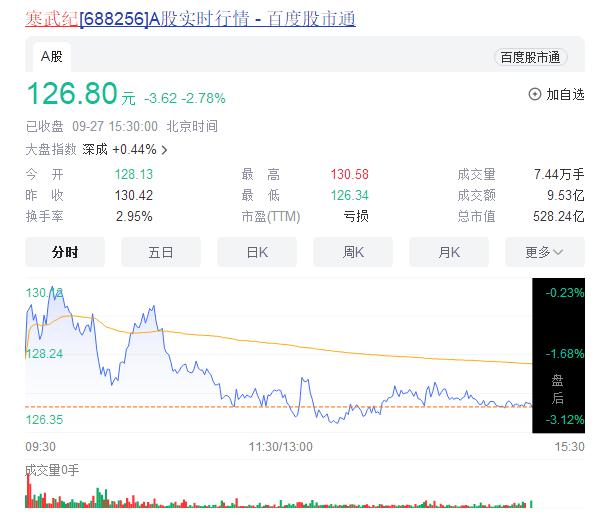Select the A股 tab
This screenshot has height=515, width=615.
coord(52,56)
